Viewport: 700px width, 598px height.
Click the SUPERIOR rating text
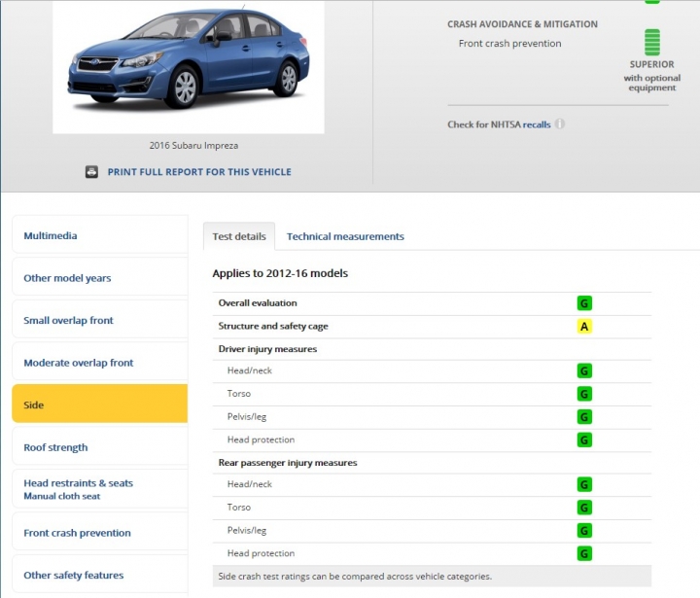(651, 64)
